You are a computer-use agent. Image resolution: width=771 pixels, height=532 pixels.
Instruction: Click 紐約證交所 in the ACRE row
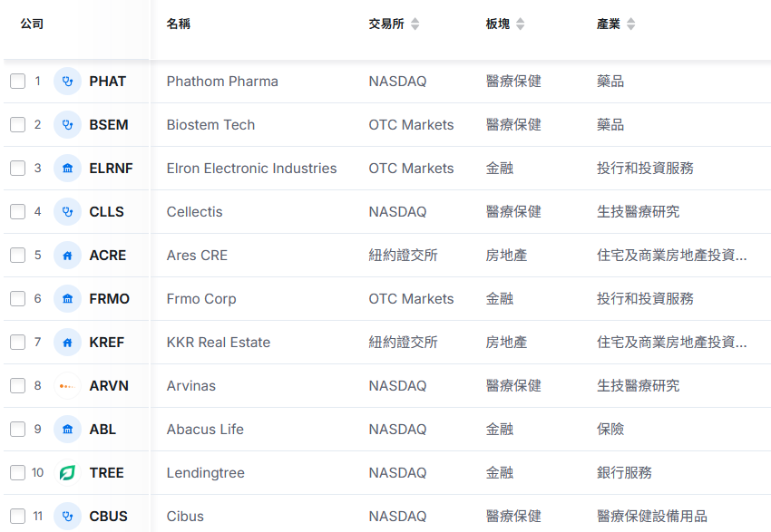click(x=404, y=256)
